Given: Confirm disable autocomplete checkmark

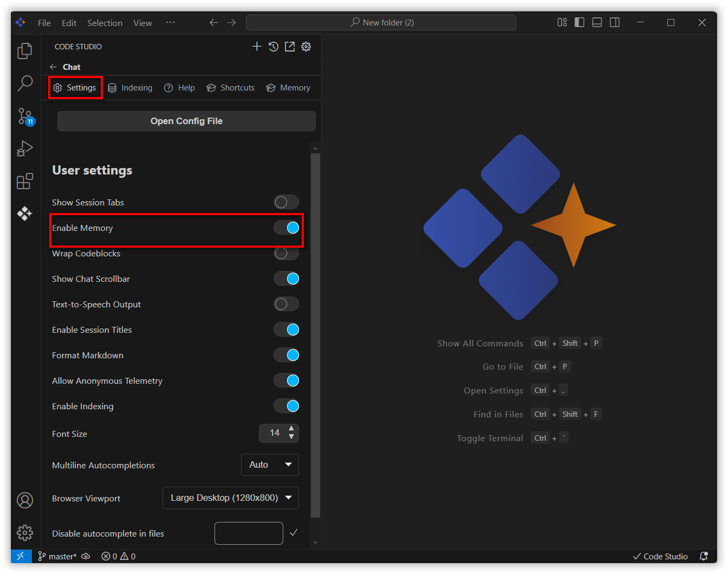Looking at the screenshot, I should [x=294, y=533].
